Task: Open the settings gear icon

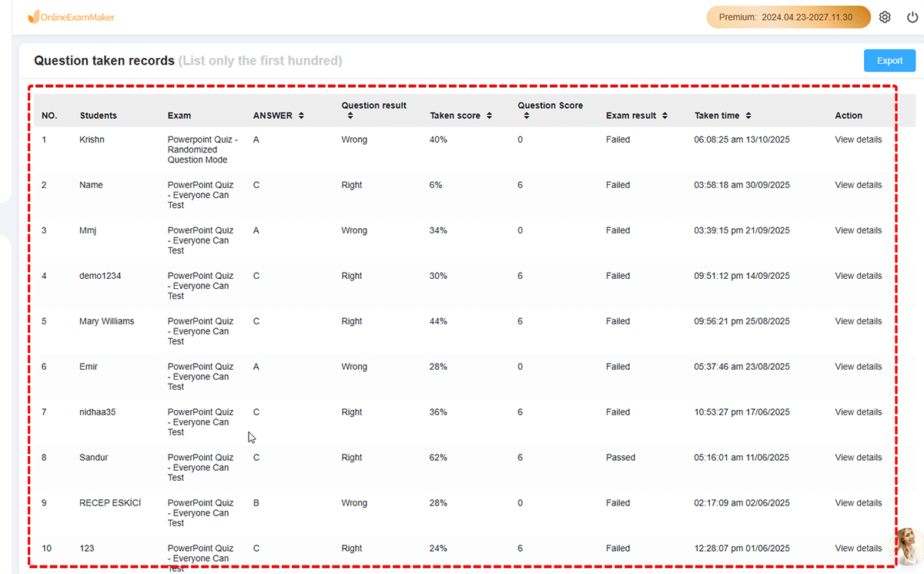Action: [885, 17]
